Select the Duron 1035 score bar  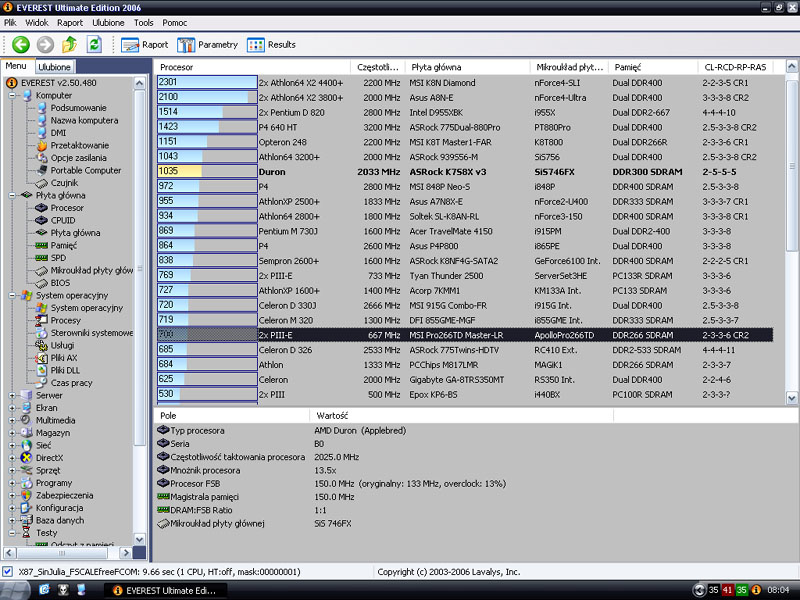point(207,171)
